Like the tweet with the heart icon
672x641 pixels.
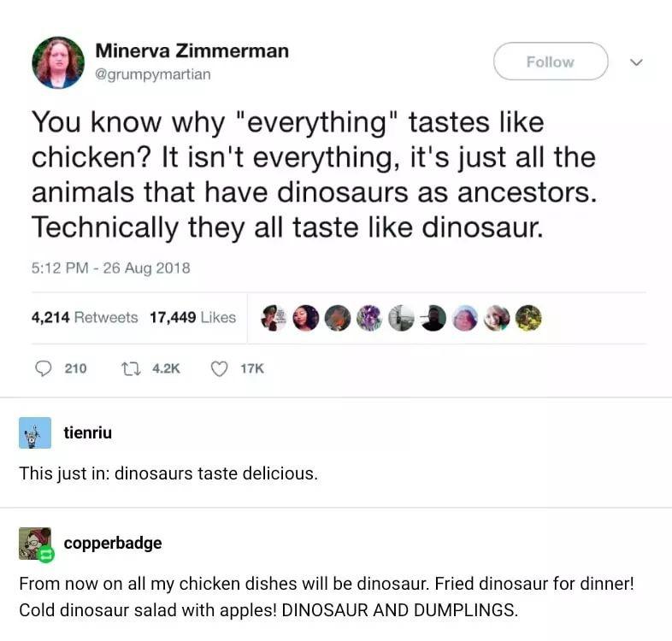point(220,368)
